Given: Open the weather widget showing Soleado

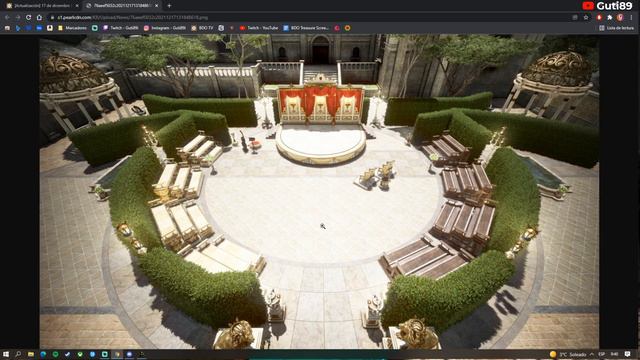Looking at the screenshot, I should click(x=568, y=354).
